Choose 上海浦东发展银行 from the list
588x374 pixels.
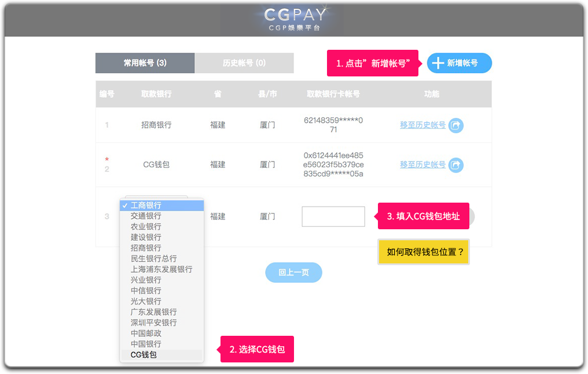click(x=161, y=269)
